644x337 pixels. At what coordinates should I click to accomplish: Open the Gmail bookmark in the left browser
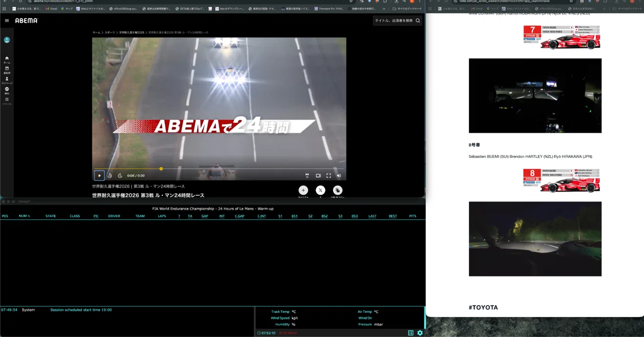pos(51,9)
